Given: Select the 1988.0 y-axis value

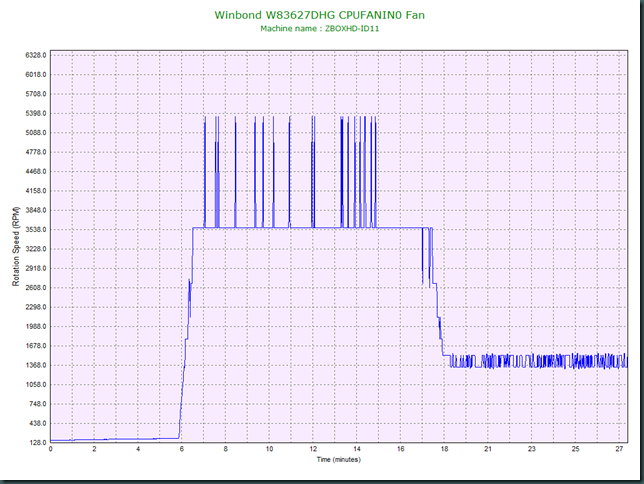Looking at the screenshot, I should tap(36, 326).
